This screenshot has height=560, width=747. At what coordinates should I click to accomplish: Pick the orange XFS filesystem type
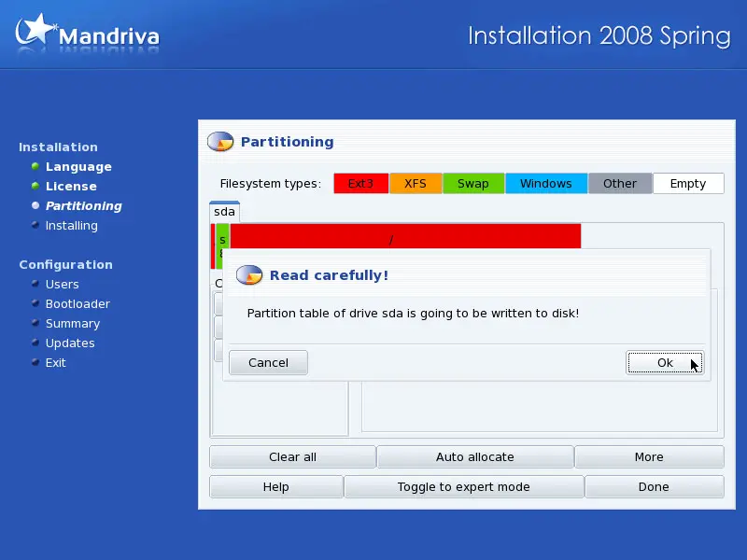[416, 183]
